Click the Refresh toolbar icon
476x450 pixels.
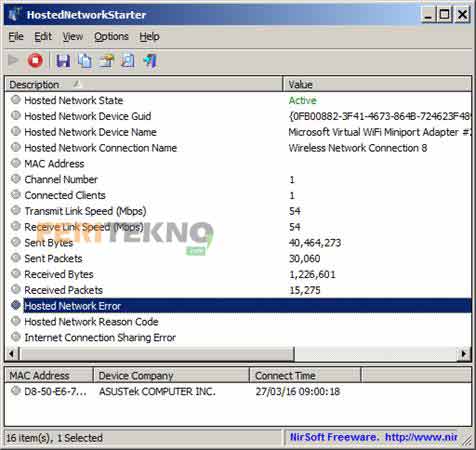pyautogui.click(x=128, y=61)
